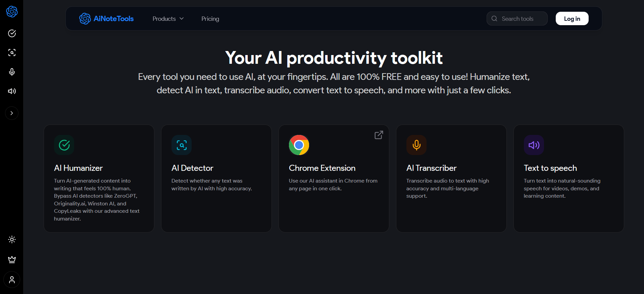This screenshot has width=644, height=294.
Task: Open the Text to speech card title
Action: pyautogui.click(x=550, y=168)
